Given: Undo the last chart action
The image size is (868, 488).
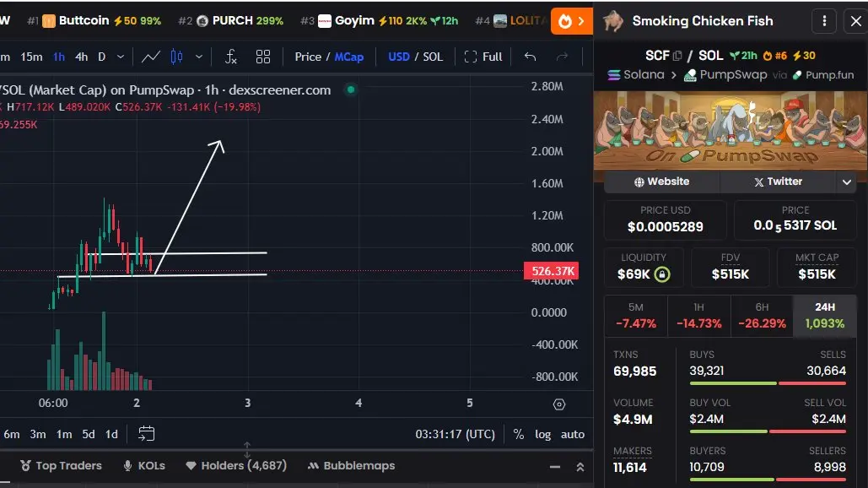Looking at the screenshot, I should 530,57.
